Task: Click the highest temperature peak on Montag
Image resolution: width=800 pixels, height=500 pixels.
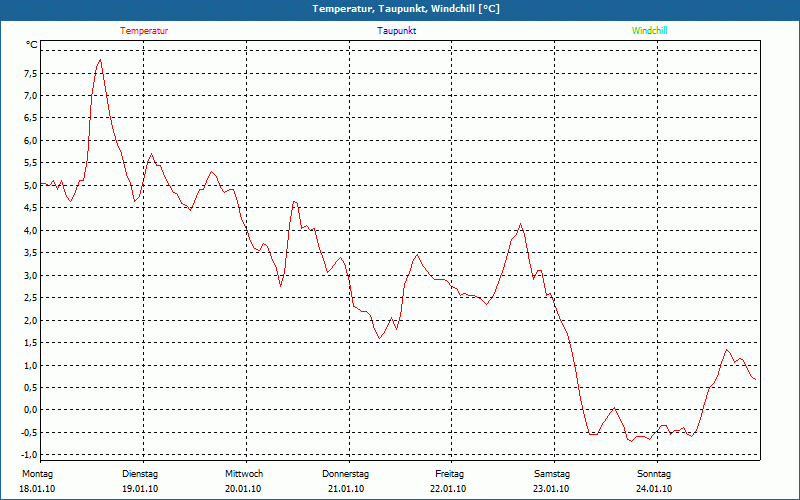Action: pyautogui.click(x=101, y=60)
